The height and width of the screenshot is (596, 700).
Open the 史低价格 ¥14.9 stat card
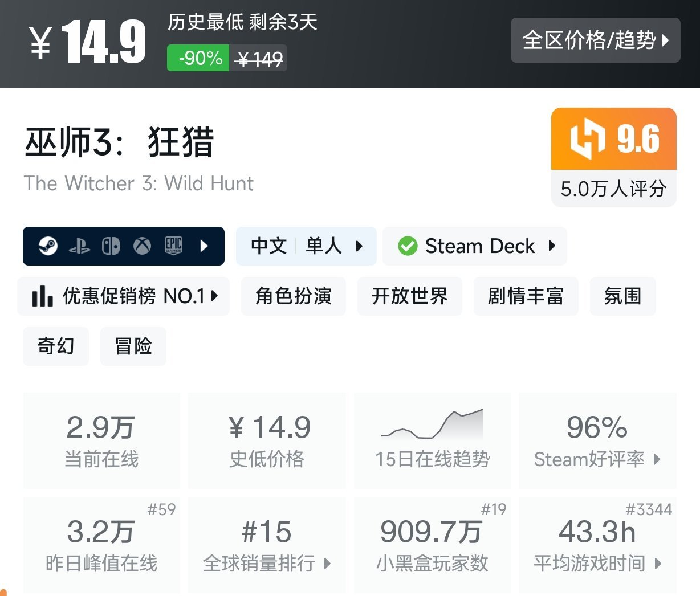coord(267,441)
